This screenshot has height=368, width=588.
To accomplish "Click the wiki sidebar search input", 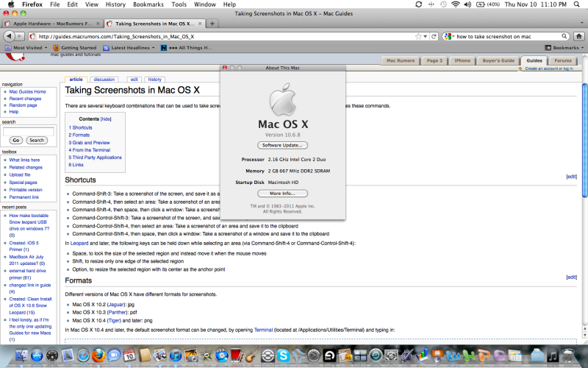I will pos(29,132).
